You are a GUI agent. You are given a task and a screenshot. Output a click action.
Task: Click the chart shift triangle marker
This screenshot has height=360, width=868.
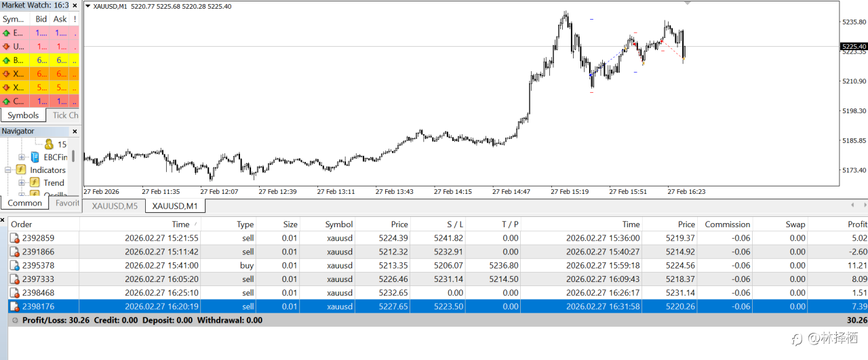688,3
